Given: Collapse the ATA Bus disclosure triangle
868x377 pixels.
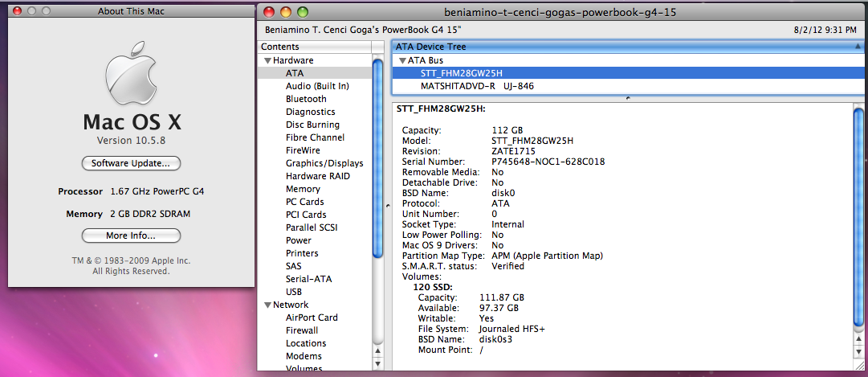Looking at the screenshot, I should point(402,60).
